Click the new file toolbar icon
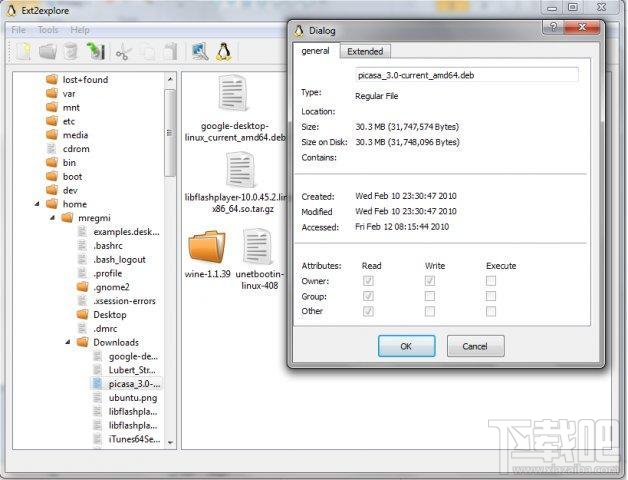 [x=24, y=52]
